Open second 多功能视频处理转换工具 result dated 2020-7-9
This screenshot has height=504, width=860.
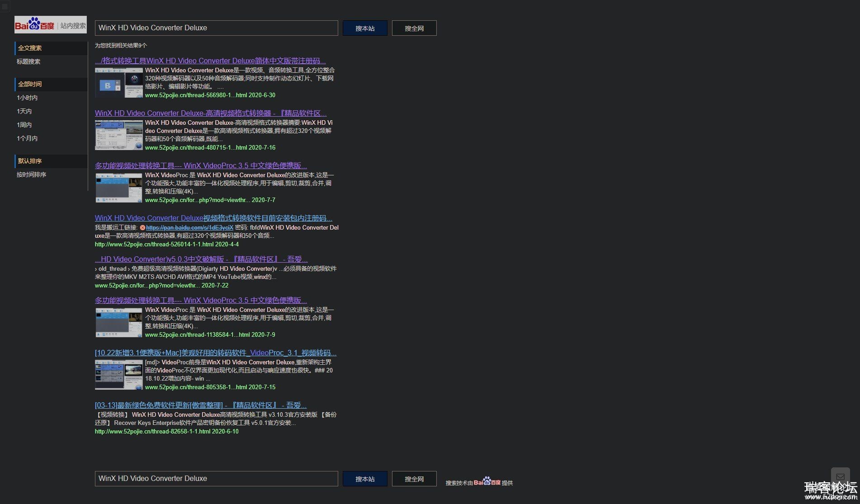coord(201,300)
